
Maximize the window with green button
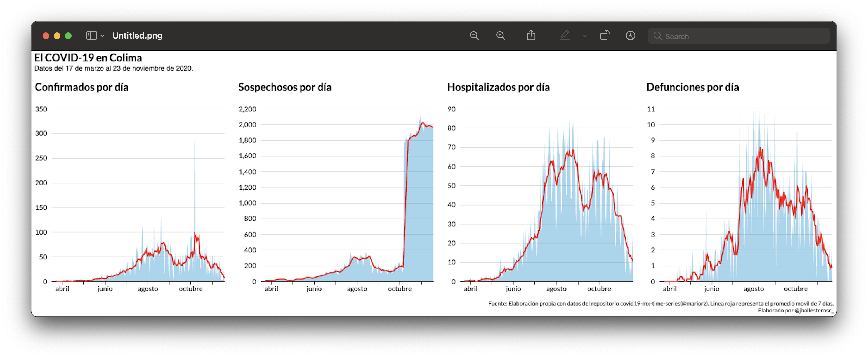point(68,36)
